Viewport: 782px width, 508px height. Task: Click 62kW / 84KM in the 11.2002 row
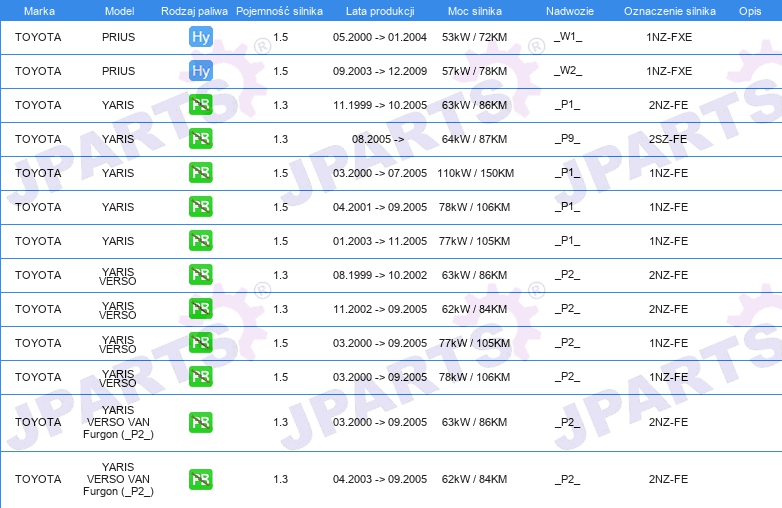(474, 309)
